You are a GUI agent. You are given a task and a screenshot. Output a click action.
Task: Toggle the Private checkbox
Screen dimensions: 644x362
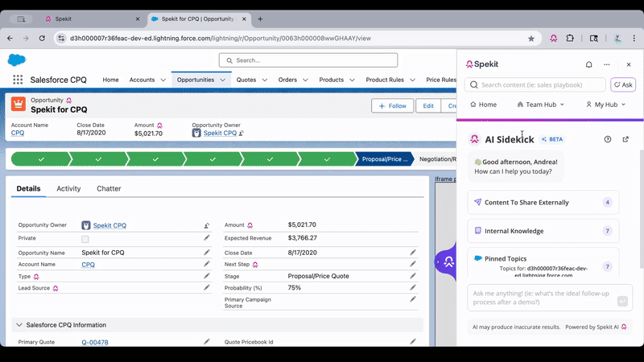coord(85,239)
